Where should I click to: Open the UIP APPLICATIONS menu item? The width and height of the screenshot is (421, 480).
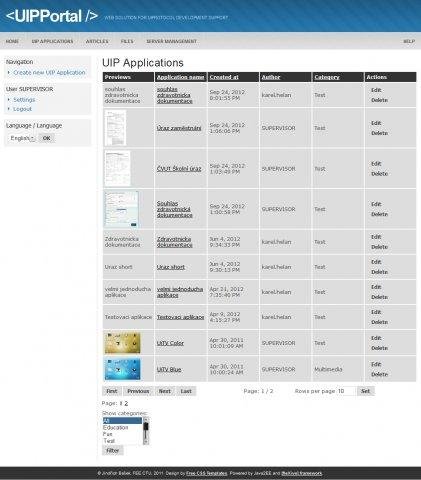[52, 41]
